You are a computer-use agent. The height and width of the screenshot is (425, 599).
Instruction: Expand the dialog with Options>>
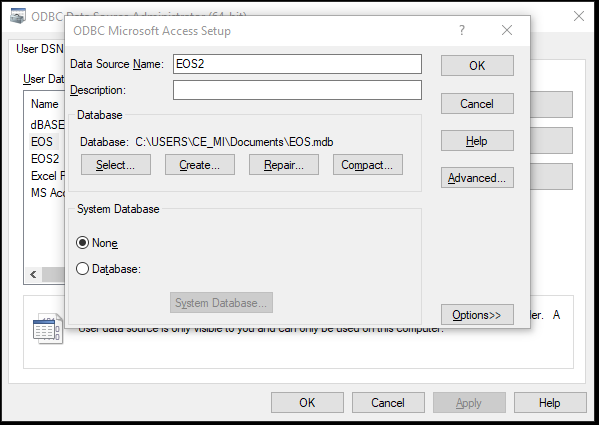click(477, 315)
